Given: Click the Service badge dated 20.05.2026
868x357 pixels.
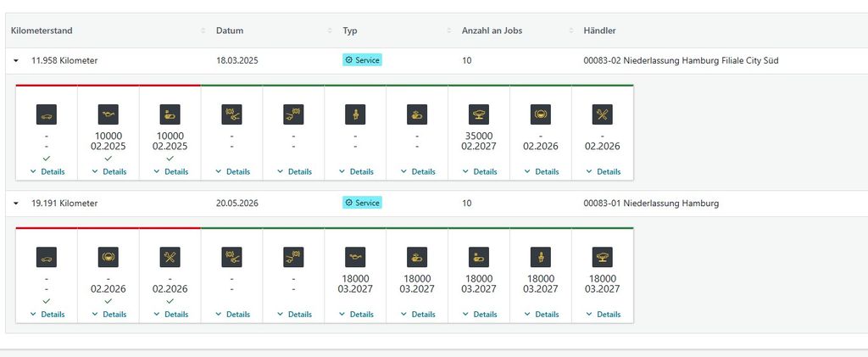Looking at the screenshot, I should 362,203.
